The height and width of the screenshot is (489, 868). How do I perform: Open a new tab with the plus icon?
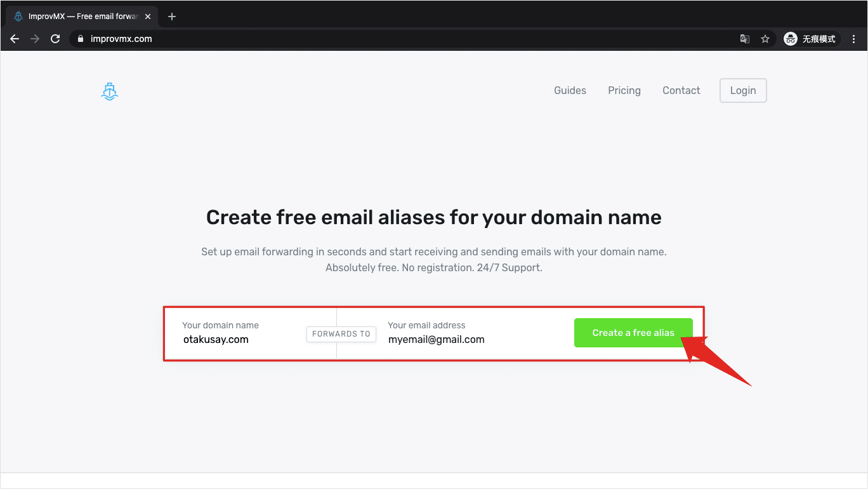point(172,17)
